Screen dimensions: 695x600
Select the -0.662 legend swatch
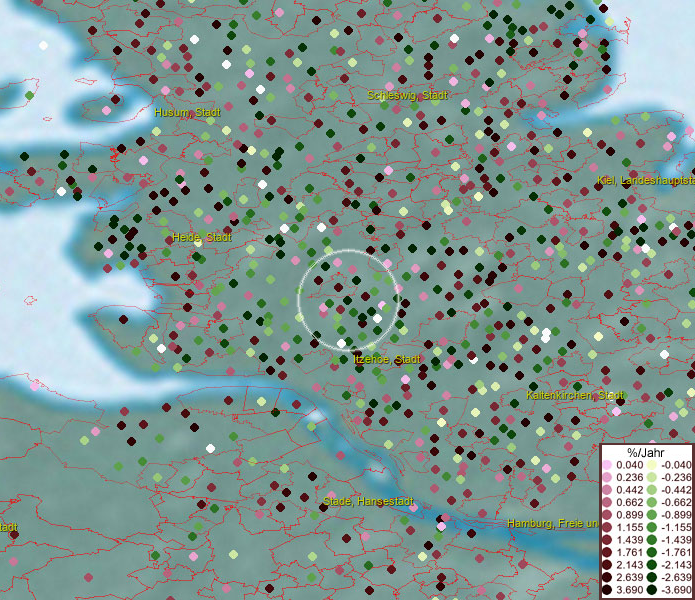pyautogui.click(x=652, y=502)
